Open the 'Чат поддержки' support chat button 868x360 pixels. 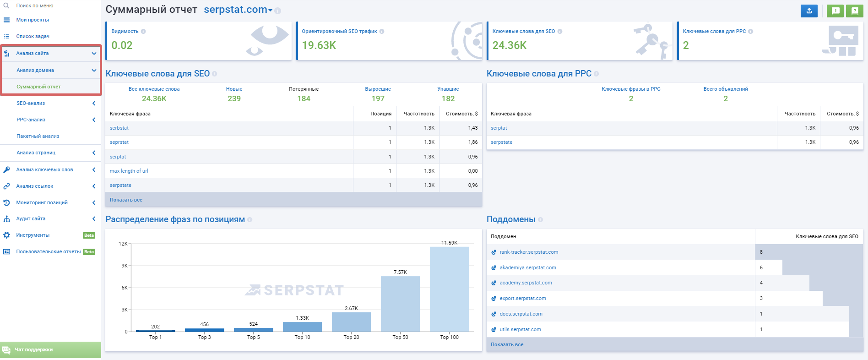tap(50, 350)
